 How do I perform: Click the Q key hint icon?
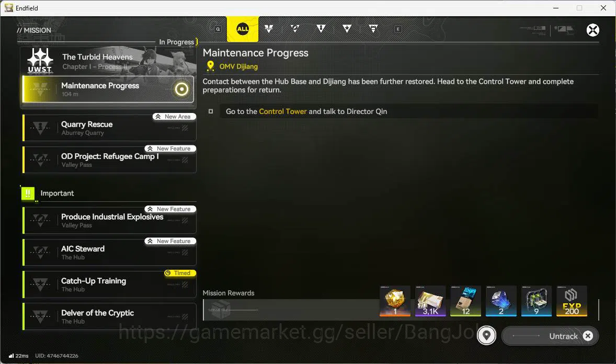pos(218,29)
